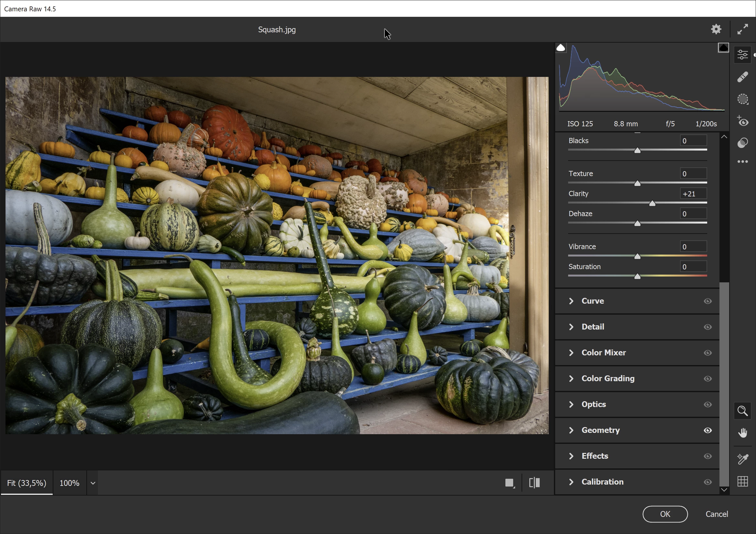The image size is (756, 534).
Task: Select the Hand tool
Action: click(x=742, y=433)
